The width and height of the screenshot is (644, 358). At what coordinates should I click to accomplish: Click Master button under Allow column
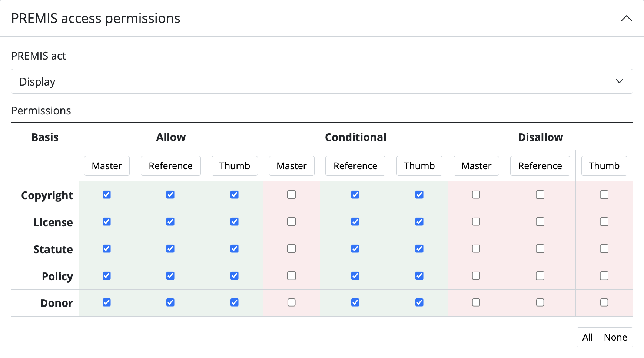pos(107,166)
